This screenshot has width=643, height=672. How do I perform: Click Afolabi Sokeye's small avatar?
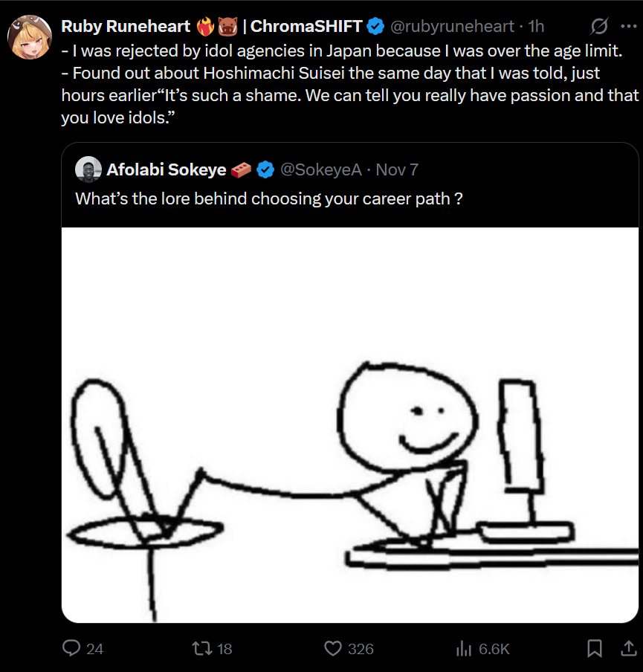88,169
